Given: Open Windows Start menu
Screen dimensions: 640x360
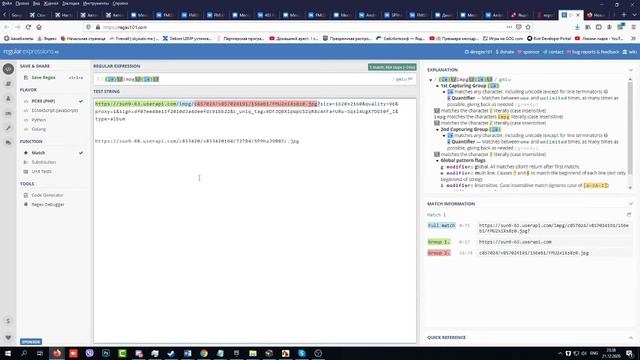Looking at the screenshot, I should (x=8, y=353).
